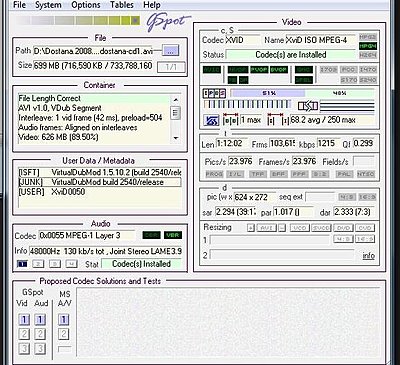Image resolution: width=400 pixels, height=365 pixels.
Task: Select audio stream 2 button
Action: pyautogui.click(x=38, y=264)
